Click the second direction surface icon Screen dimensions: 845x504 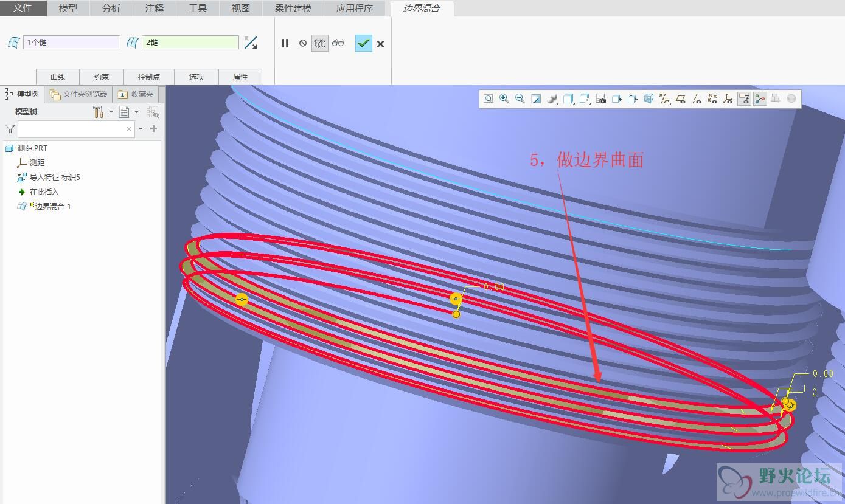(132, 43)
